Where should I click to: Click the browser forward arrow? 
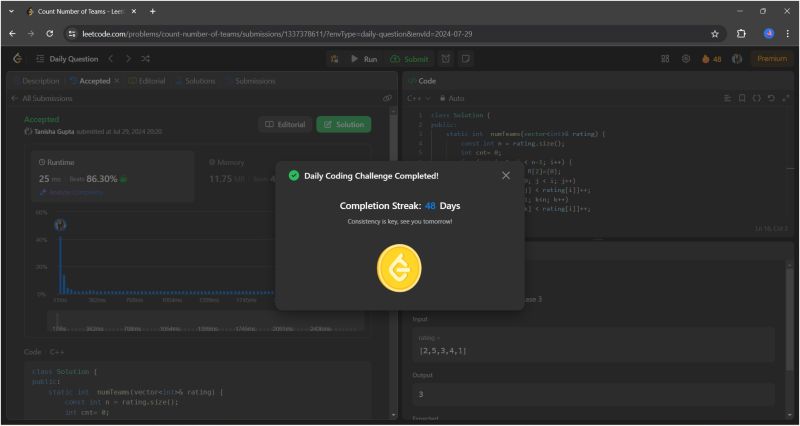(31, 34)
